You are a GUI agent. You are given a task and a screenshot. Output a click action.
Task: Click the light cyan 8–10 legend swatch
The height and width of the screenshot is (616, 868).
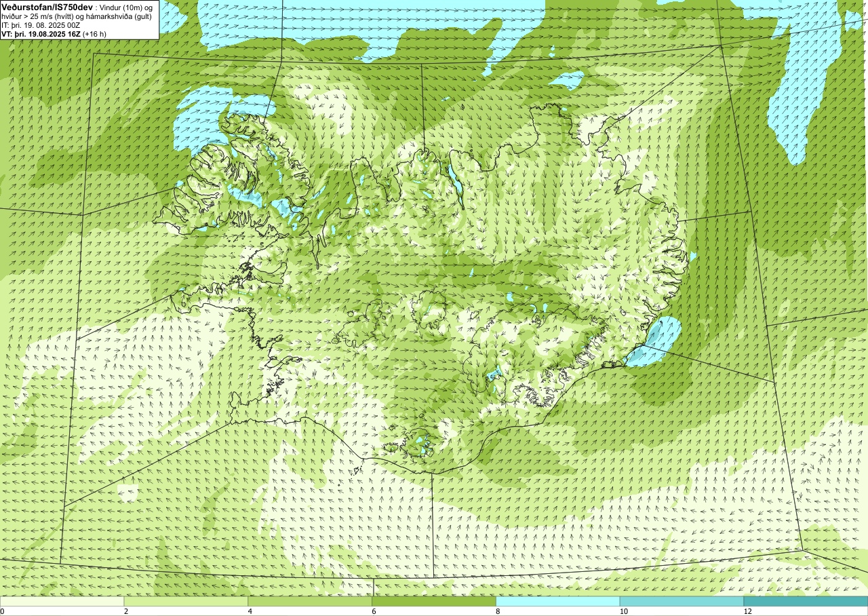click(x=558, y=601)
